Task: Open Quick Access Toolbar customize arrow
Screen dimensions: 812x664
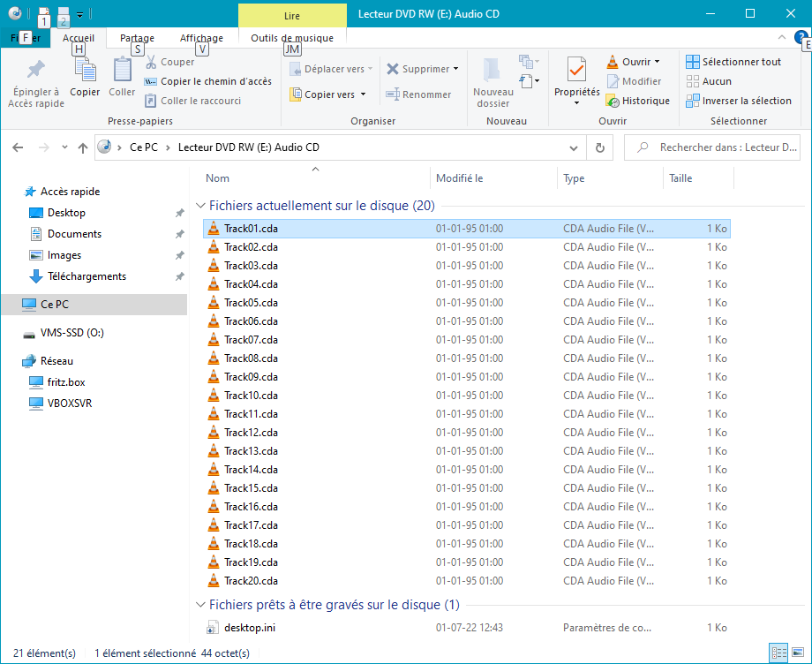Action: pos(79,15)
